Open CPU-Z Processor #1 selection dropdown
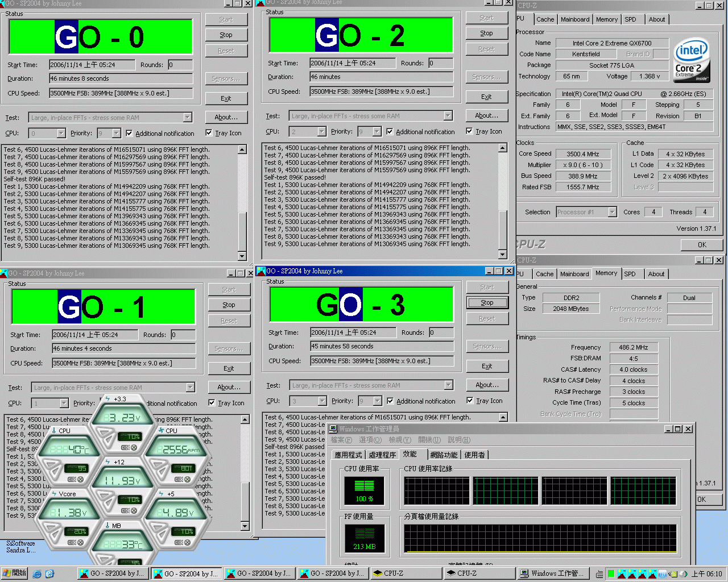 coord(612,212)
